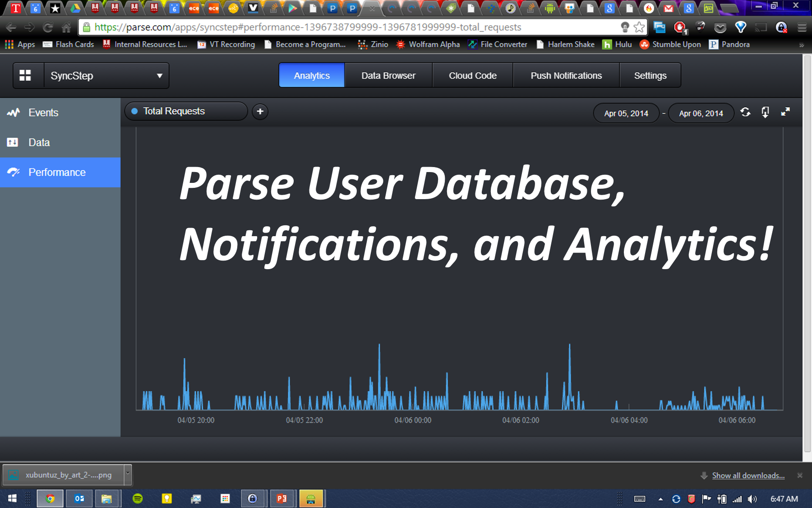Expand the SyncStep app selector dropdown

point(106,75)
